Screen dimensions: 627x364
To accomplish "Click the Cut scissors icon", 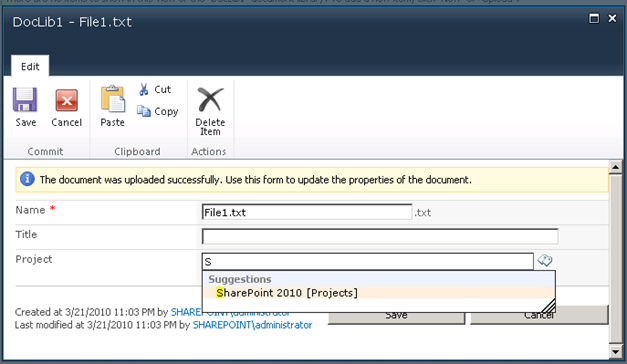I will 144,89.
